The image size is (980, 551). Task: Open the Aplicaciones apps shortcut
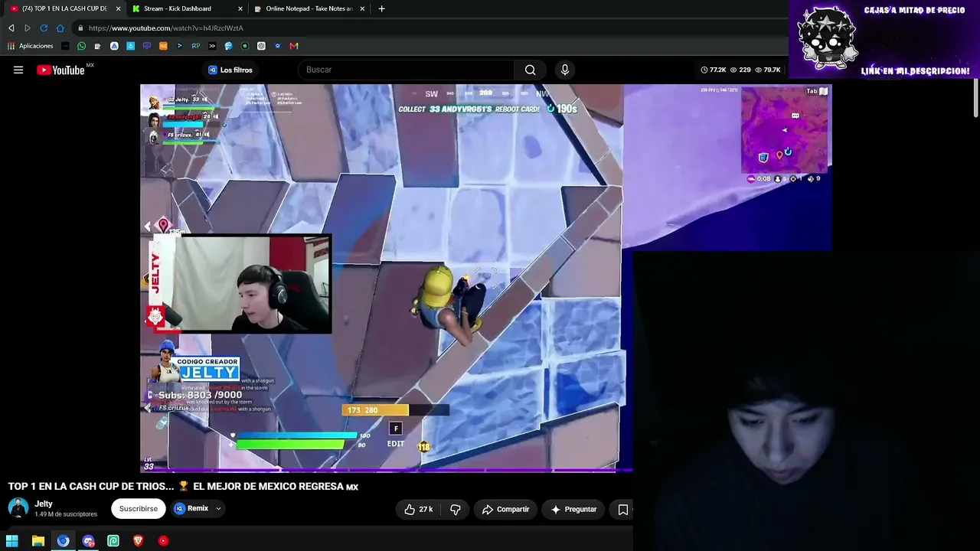31,46
